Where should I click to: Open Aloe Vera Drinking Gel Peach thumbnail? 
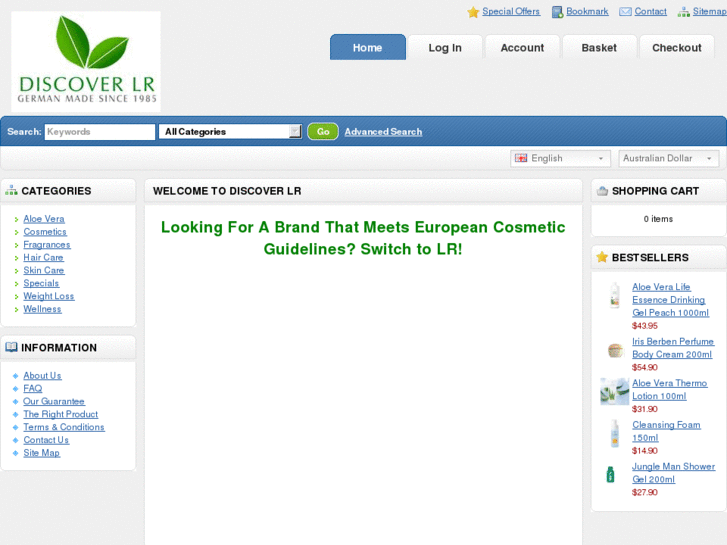615,295
